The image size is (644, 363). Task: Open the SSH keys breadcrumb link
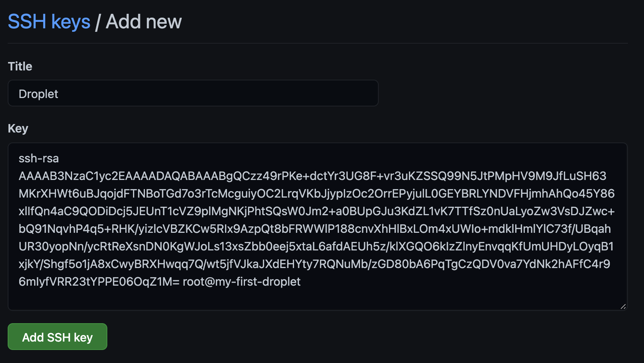49,22
